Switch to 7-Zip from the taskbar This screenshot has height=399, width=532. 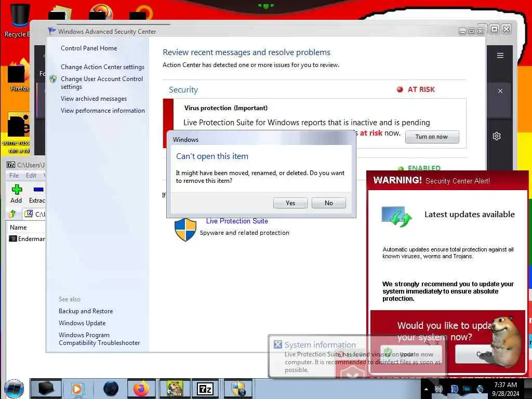tap(205, 389)
